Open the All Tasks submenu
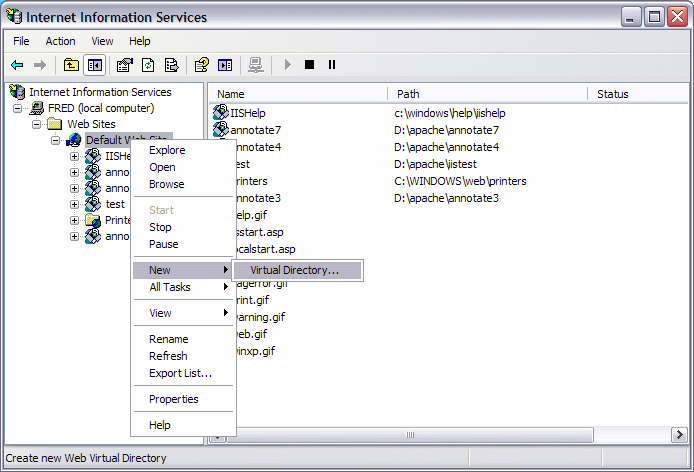This screenshot has height=472, width=694. pos(183,287)
